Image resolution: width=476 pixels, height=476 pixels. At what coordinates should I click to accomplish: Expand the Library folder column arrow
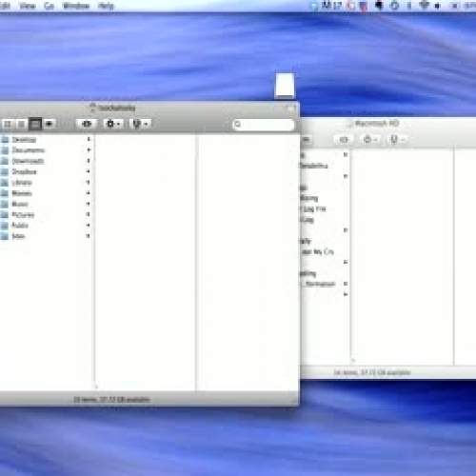coord(89,182)
